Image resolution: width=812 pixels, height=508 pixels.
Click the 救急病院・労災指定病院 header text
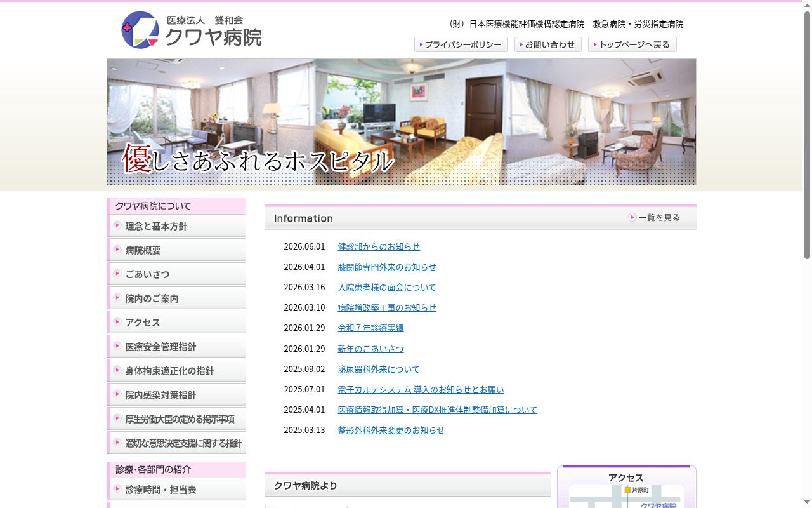(638, 24)
